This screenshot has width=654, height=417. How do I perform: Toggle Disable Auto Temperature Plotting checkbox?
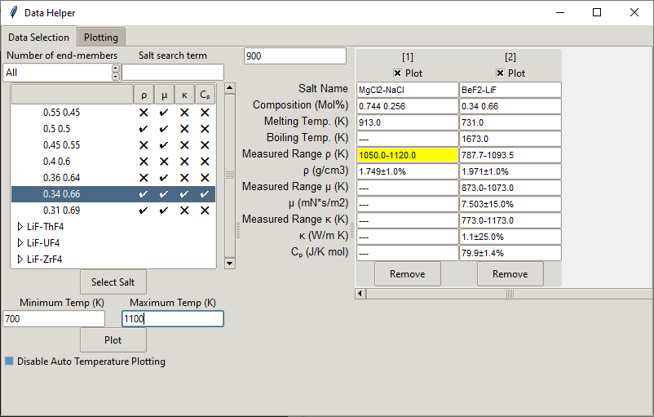click(10, 361)
